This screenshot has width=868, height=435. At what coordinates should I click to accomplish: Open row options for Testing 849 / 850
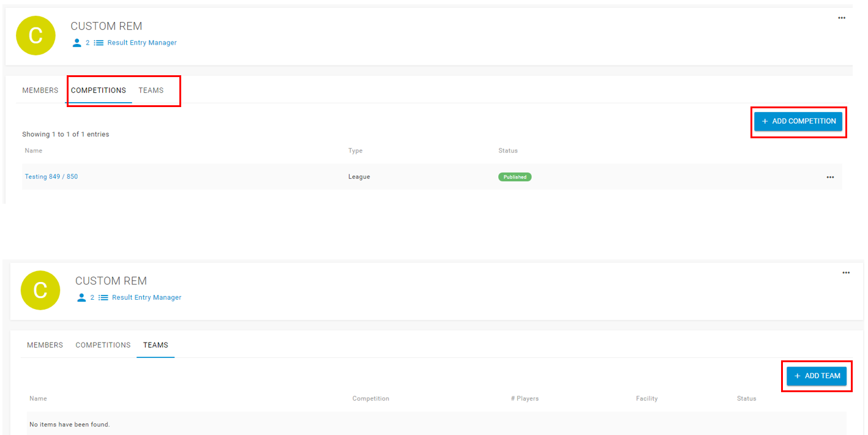[830, 177]
